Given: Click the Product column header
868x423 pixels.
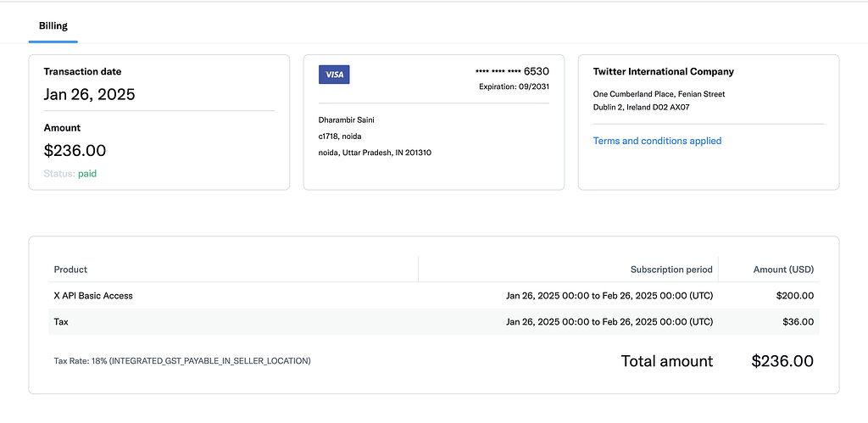Looking at the screenshot, I should click(x=70, y=270).
